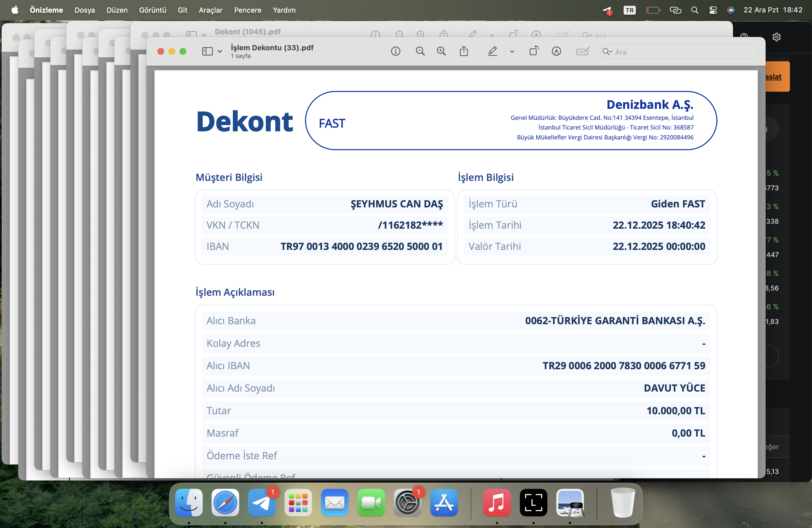Open Mail from the Dock
Screen dimensions: 812x528
click(x=335, y=502)
